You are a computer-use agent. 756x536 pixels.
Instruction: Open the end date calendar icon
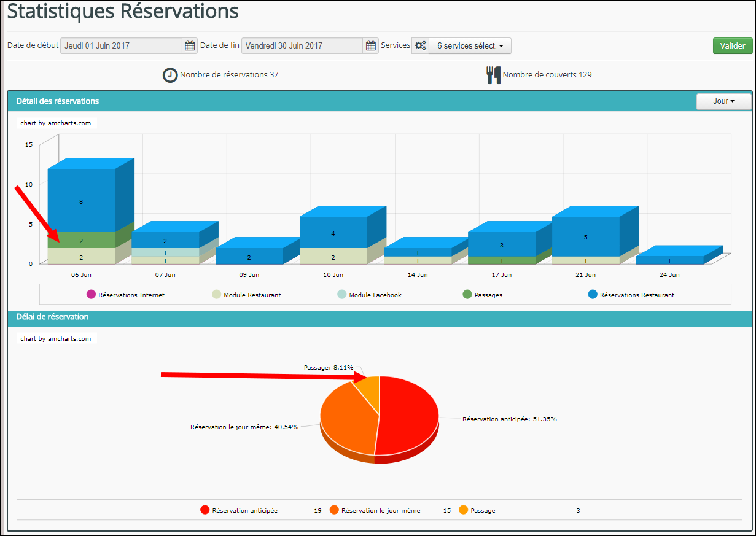point(371,45)
